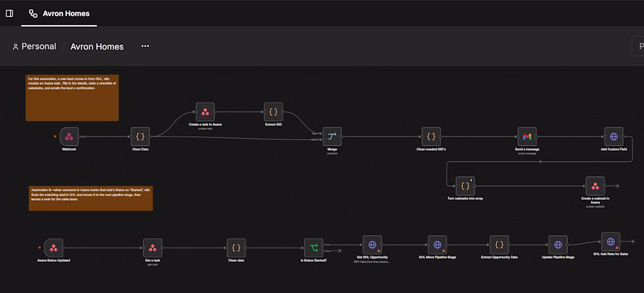Click the 'Webhook' node label
The width and height of the screenshot is (644, 293).
click(x=69, y=149)
